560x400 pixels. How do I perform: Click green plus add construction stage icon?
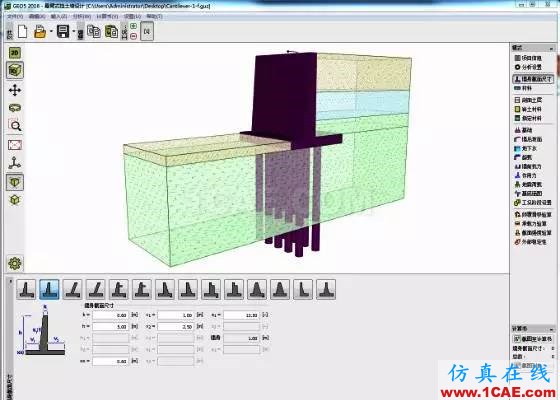click(134, 26)
